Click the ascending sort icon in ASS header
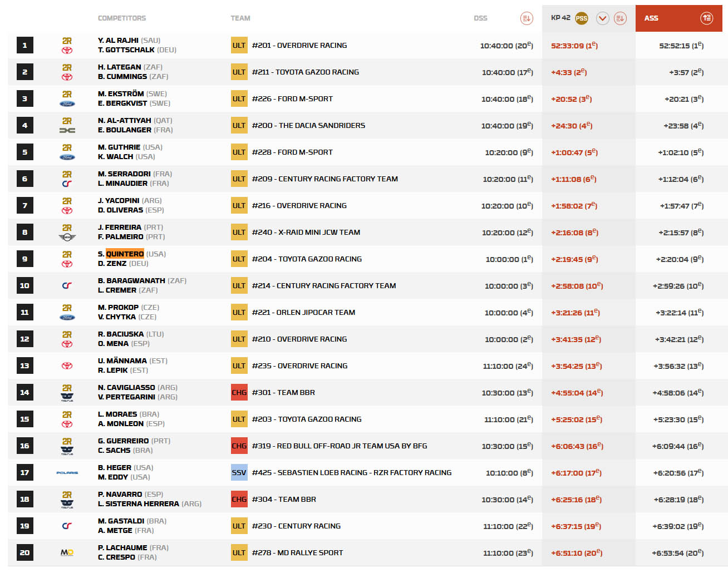Image resolution: width=728 pixels, height=573 pixels. point(706,18)
